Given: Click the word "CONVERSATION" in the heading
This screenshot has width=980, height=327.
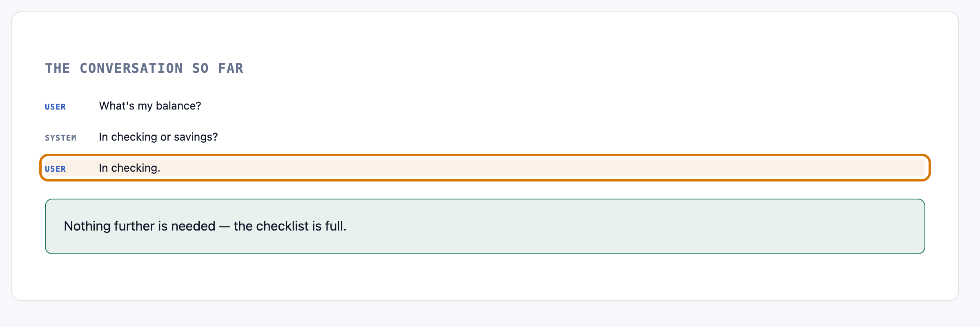Looking at the screenshot, I should [x=131, y=68].
